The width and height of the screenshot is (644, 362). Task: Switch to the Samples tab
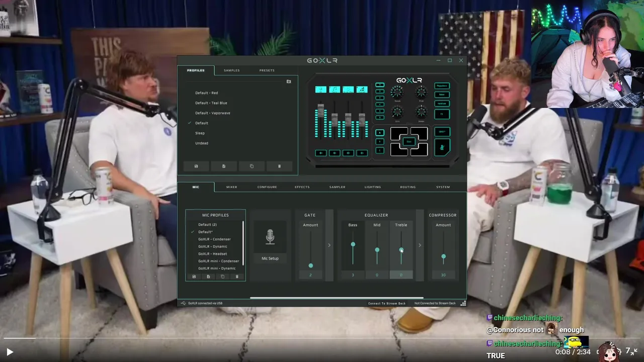click(231, 70)
